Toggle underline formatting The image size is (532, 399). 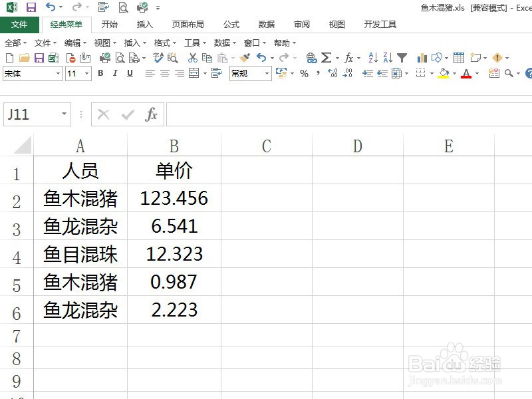click(x=128, y=74)
